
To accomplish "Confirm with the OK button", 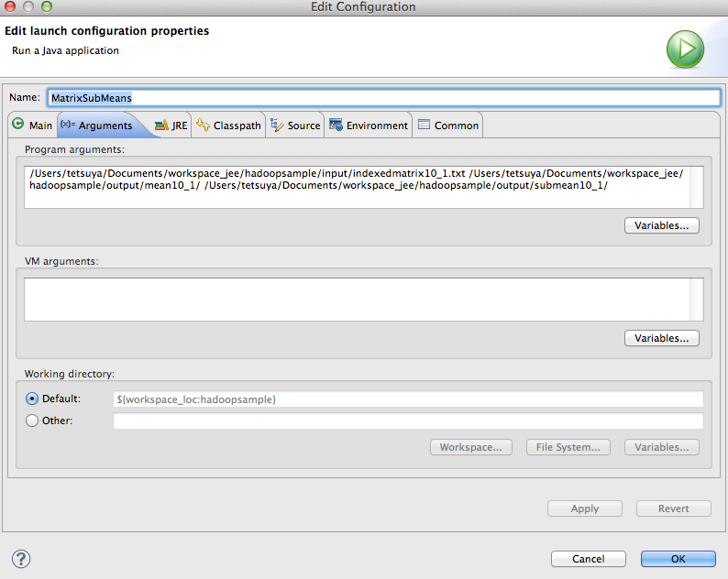I will [678, 559].
